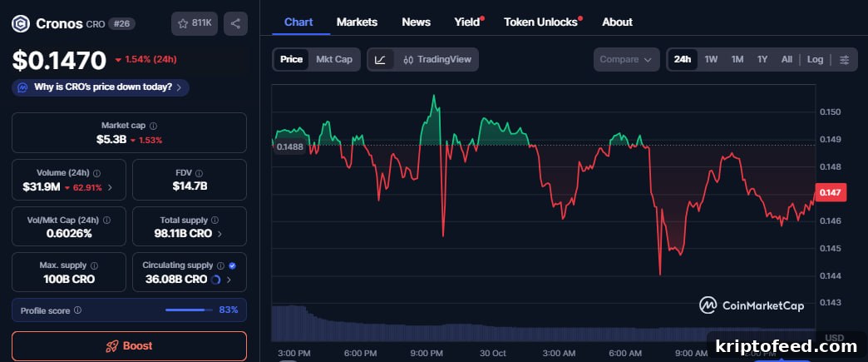This screenshot has width=868, height=362.
Task: Click the 0.147 current price tag
Action: (831, 192)
